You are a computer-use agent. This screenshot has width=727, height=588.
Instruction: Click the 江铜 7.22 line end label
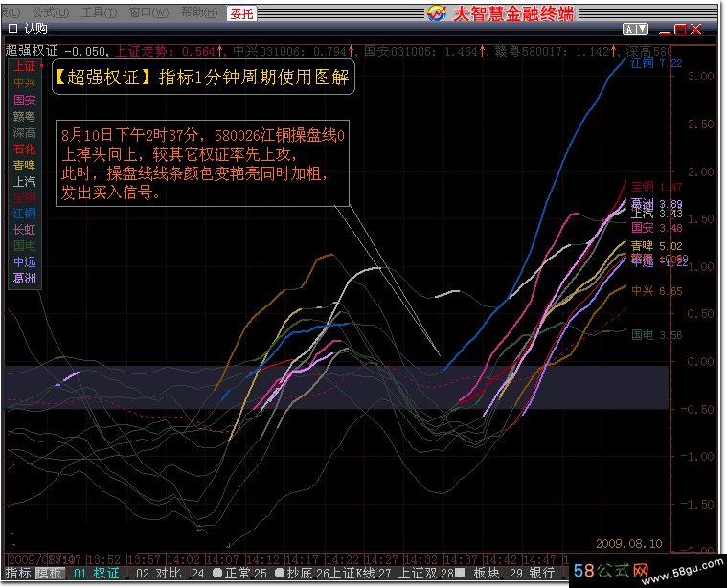tap(656, 63)
